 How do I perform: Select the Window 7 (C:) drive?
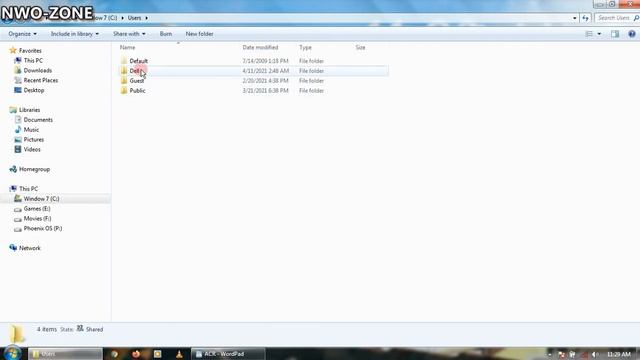tap(41, 199)
